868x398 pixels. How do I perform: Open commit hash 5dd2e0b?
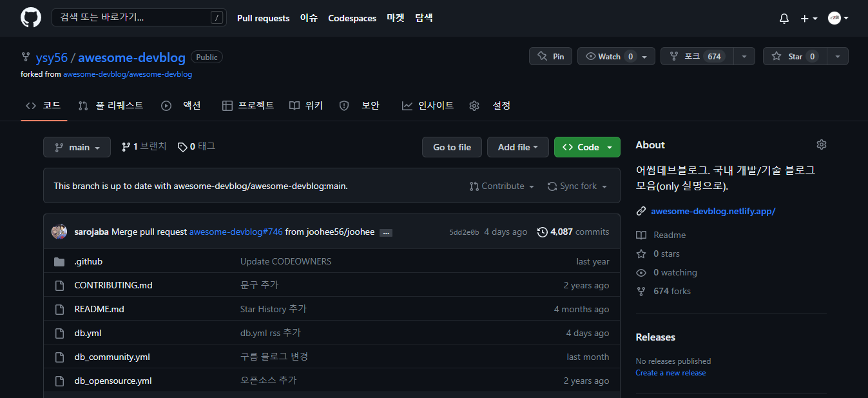pyautogui.click(x=464, y=232)
